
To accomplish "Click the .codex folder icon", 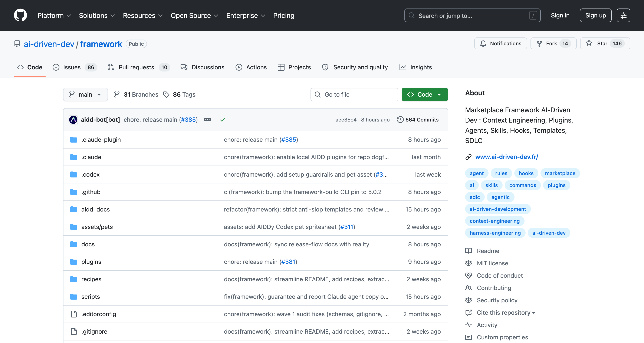I will point(73,174).
